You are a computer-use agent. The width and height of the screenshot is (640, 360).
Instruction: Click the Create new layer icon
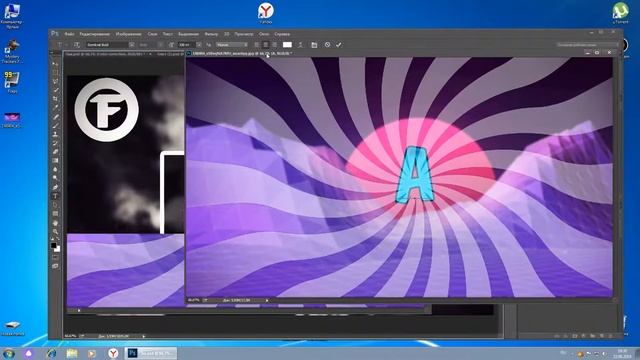tap(602, 336)
